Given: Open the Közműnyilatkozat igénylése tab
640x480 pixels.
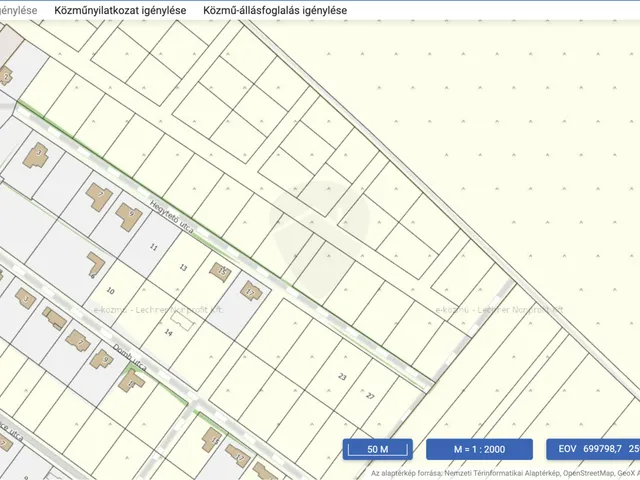Looking at the screenshot, I should [x=119, y=10].
